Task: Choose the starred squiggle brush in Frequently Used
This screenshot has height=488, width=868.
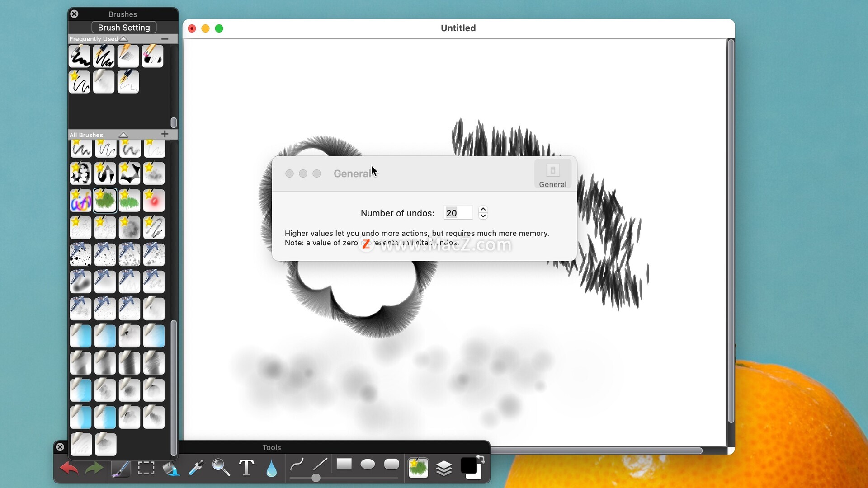Action: (80, 82)
